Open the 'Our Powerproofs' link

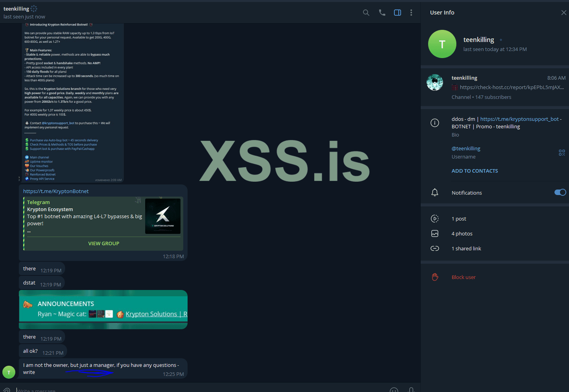tap(42, 170)
